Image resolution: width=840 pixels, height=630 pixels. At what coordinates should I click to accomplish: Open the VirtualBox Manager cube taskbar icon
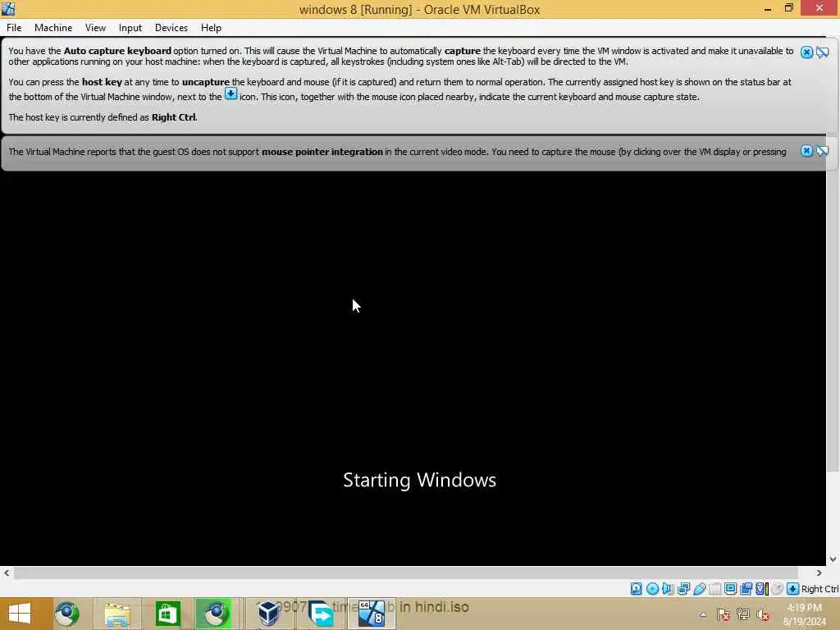click(x=268, y=614)
